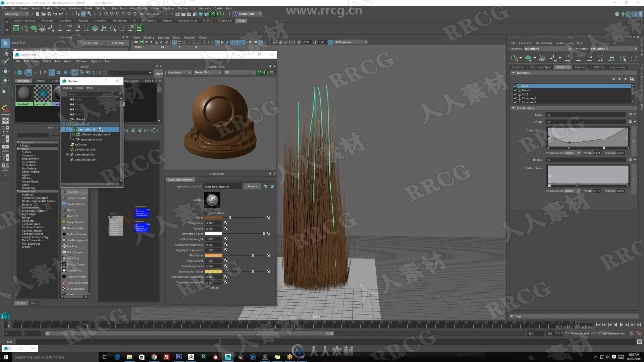Expand the defaultLightSet node in the Outliner
Screen dimensions: 644x362
point(67,155)
